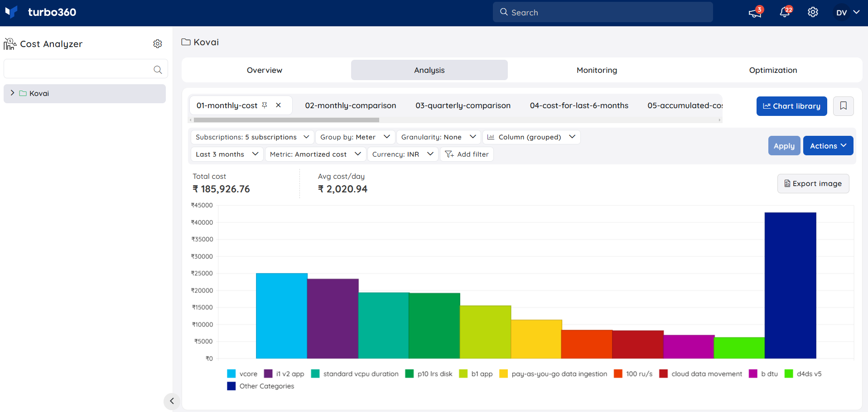Click the view tabs horizontal scrollbar
868x412 pixels.
point(286,120)
